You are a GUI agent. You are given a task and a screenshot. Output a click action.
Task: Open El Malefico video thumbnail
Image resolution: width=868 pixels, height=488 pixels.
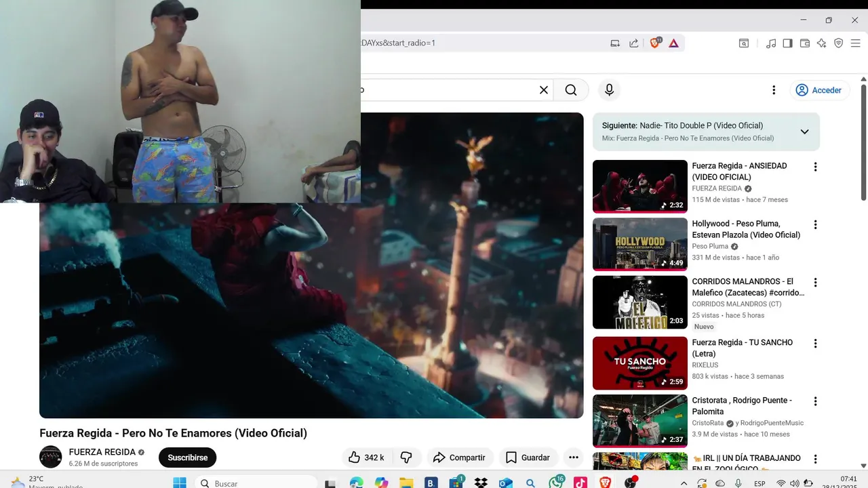click(639, 302)
